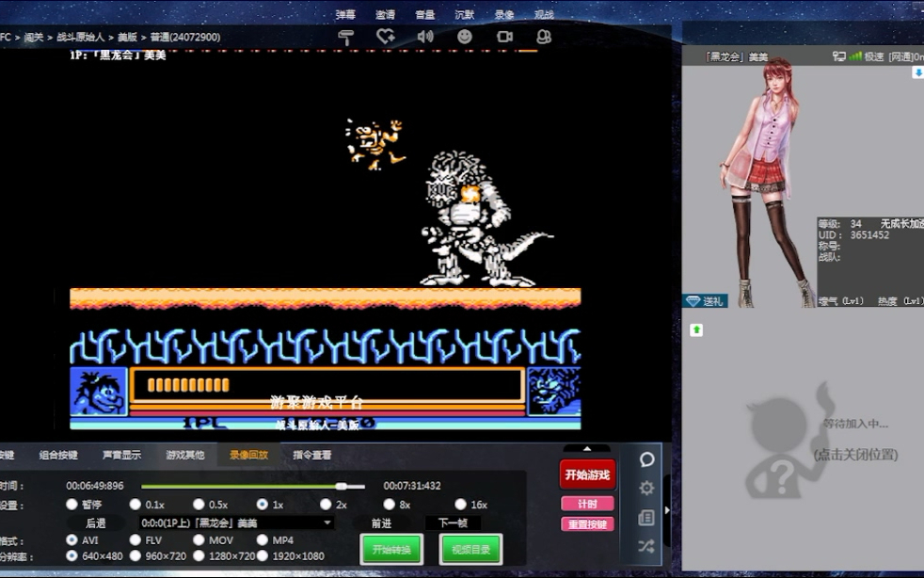Image resolution: width=924 pixels, height=578 pixels.
Task: Choose MP4 video format
Action: 263,539
